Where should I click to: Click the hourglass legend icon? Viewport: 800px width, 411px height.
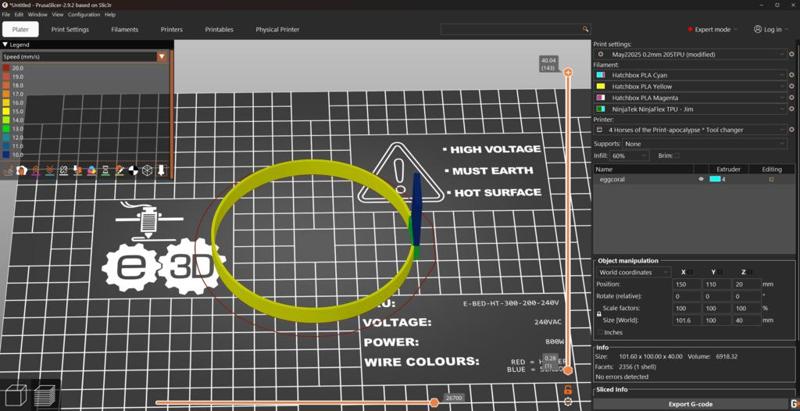(x=105, y=170)
